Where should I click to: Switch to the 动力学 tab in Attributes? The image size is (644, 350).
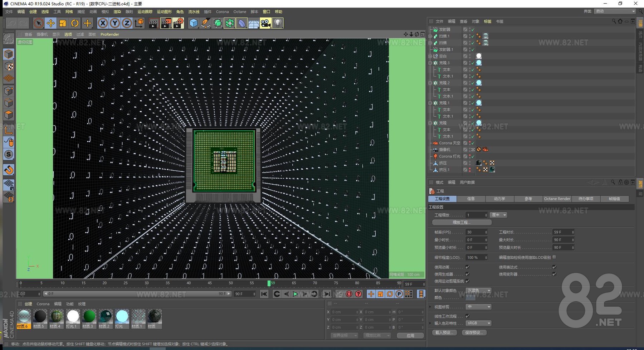click(499, 199)
